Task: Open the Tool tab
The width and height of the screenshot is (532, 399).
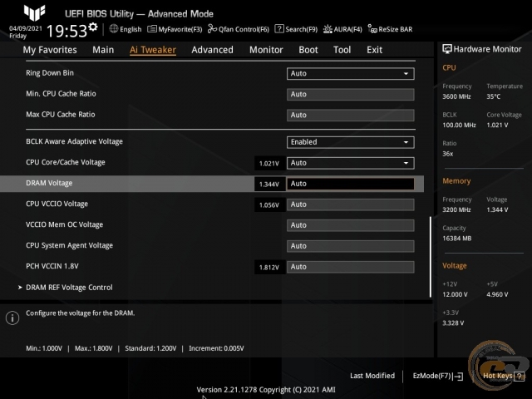Action: coord(342,50)
